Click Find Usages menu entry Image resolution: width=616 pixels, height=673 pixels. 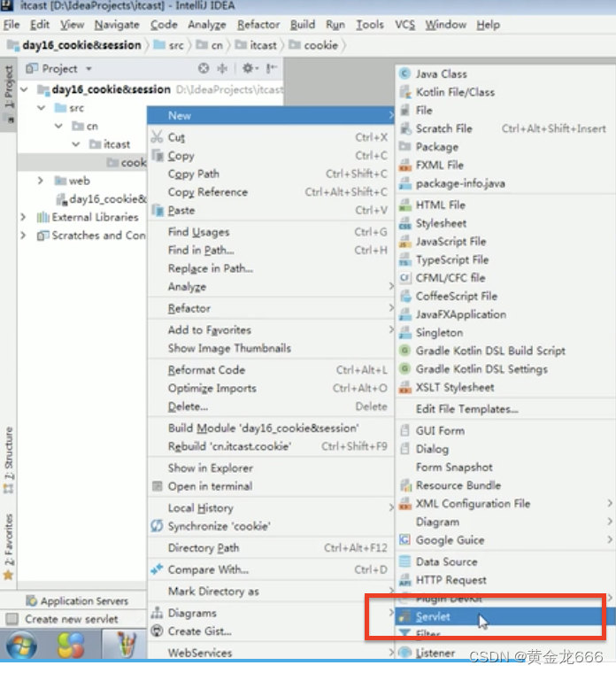pyautogui.click(x=271, y=232)
